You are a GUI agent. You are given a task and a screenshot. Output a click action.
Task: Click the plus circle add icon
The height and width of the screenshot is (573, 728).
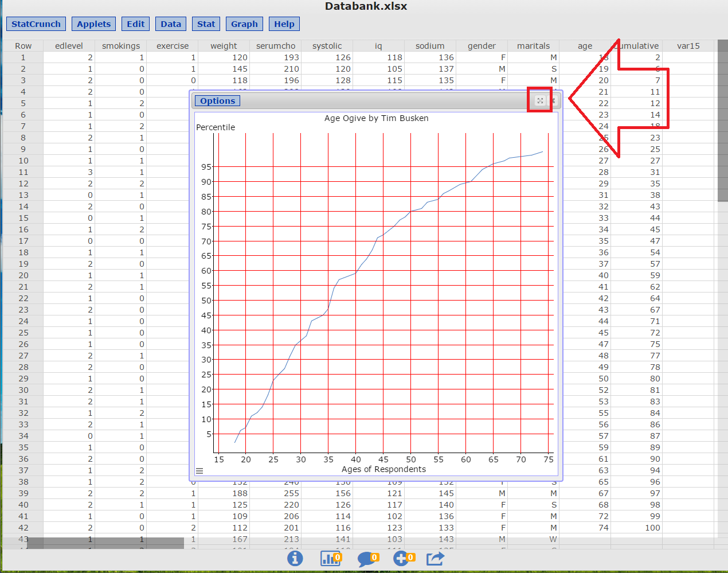[x=404, y=558]
